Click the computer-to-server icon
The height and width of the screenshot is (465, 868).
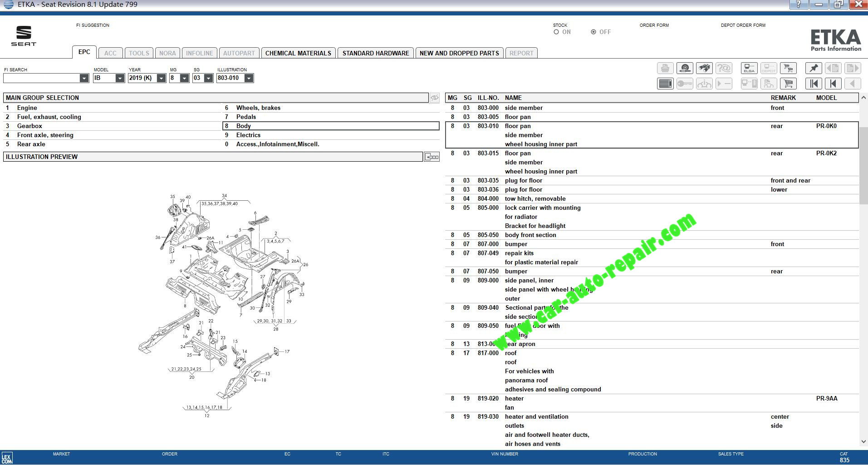(749, 84)
